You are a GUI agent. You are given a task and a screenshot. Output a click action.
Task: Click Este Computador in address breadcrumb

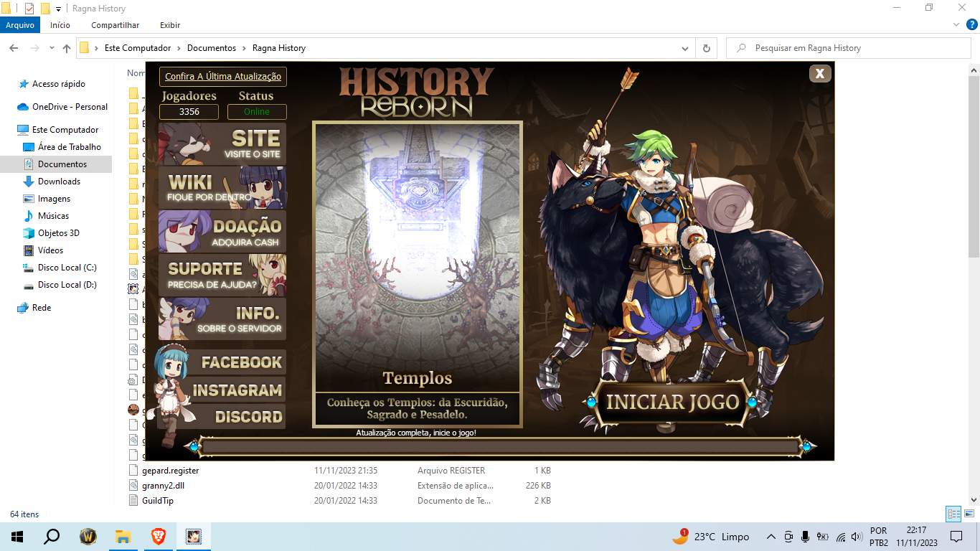click(x=138, y=48)
